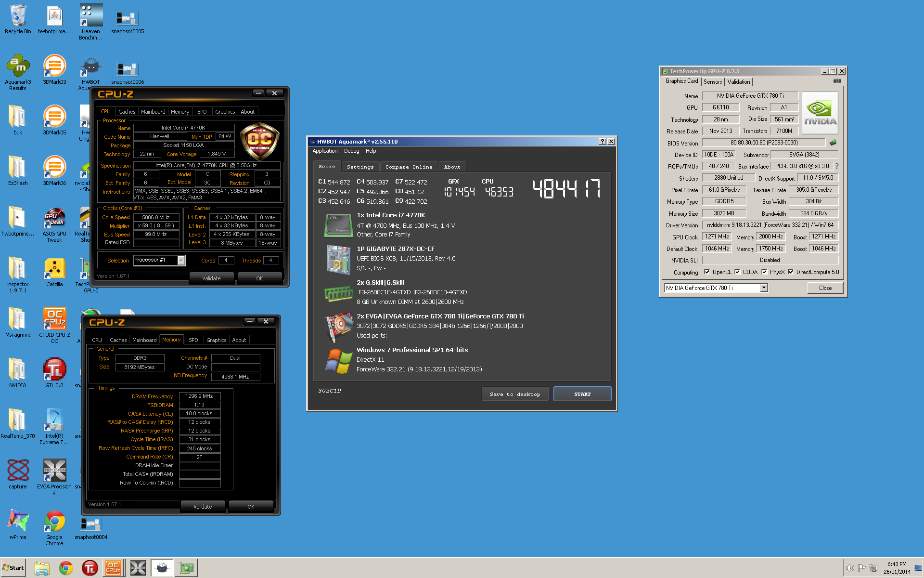Open Graphics tab in top CPU-Z
The height and width of the screenshot is (578, 924).
225,112
